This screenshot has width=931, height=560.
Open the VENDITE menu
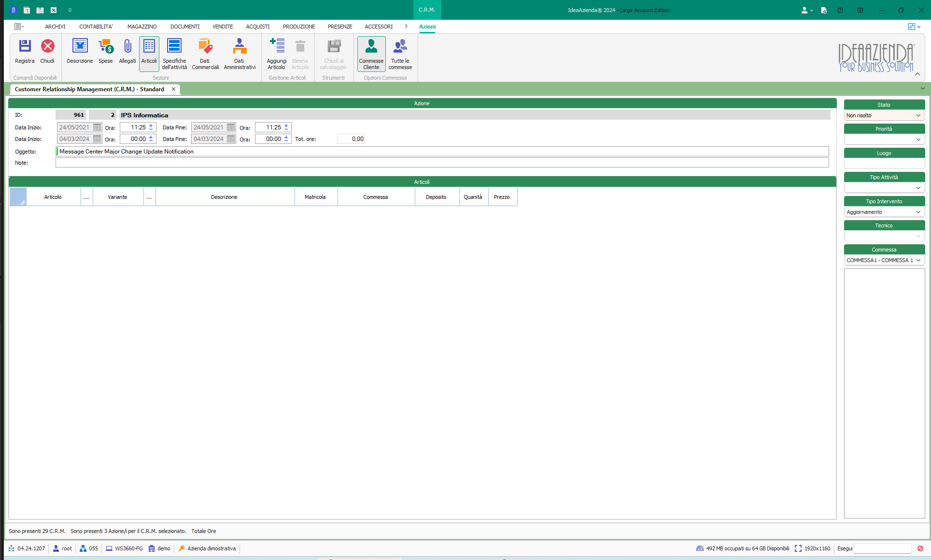[223, 27]
